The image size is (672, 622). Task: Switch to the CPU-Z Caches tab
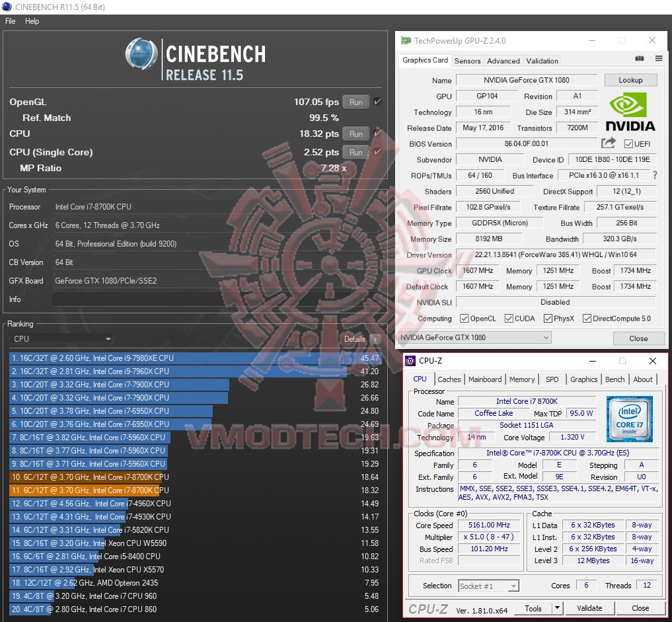pyautogui.click(x=449, y=379)
